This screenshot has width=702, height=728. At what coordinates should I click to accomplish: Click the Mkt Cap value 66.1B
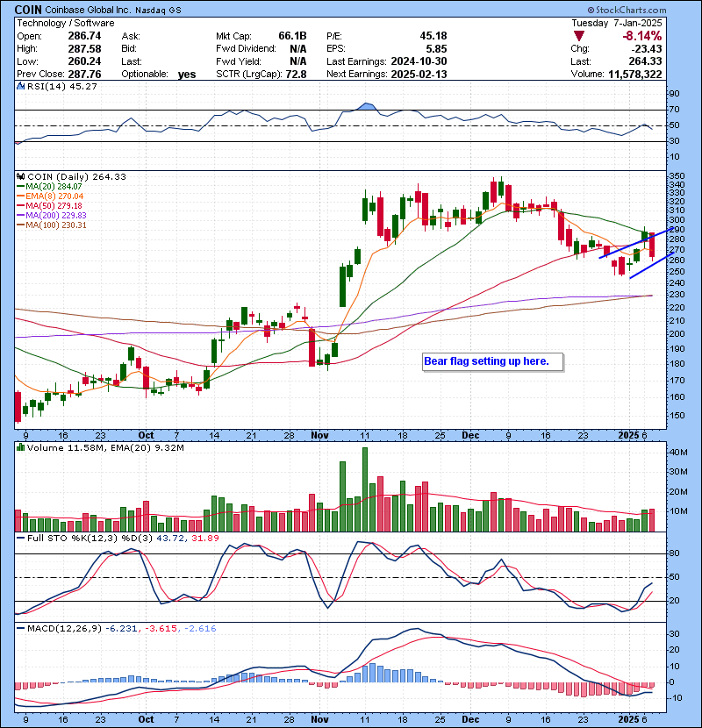[292, 36]
